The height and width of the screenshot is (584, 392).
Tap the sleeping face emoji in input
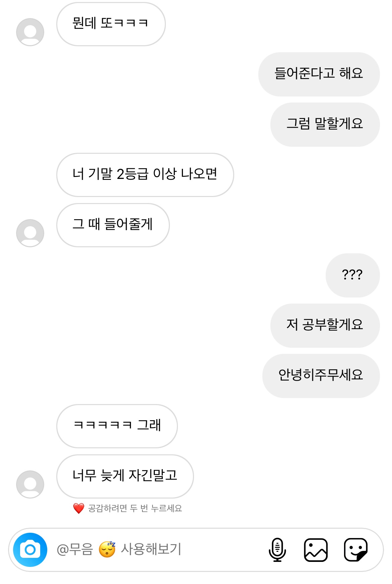coord(107,549)
